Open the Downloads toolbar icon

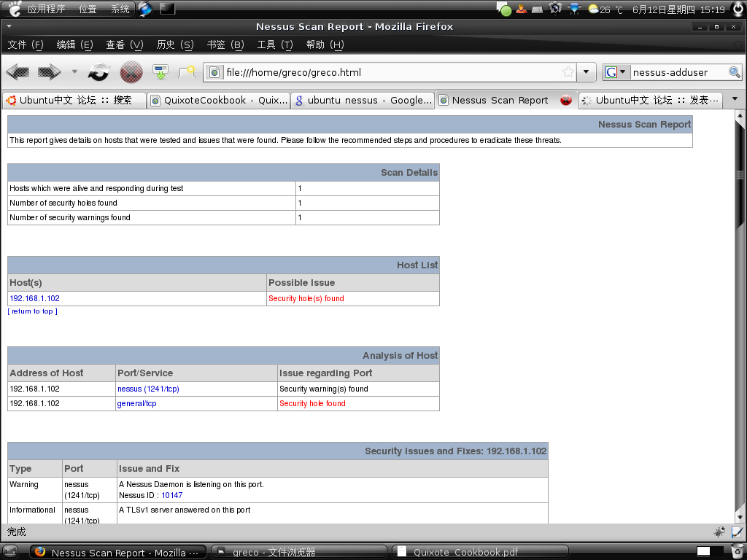point(160,72)
